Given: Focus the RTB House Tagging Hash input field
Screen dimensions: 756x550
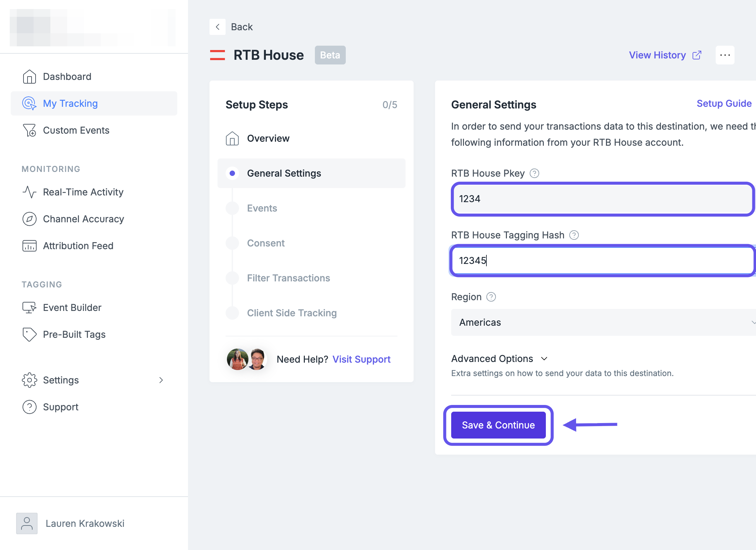Looking at the screenshot, I should point(603,261).
